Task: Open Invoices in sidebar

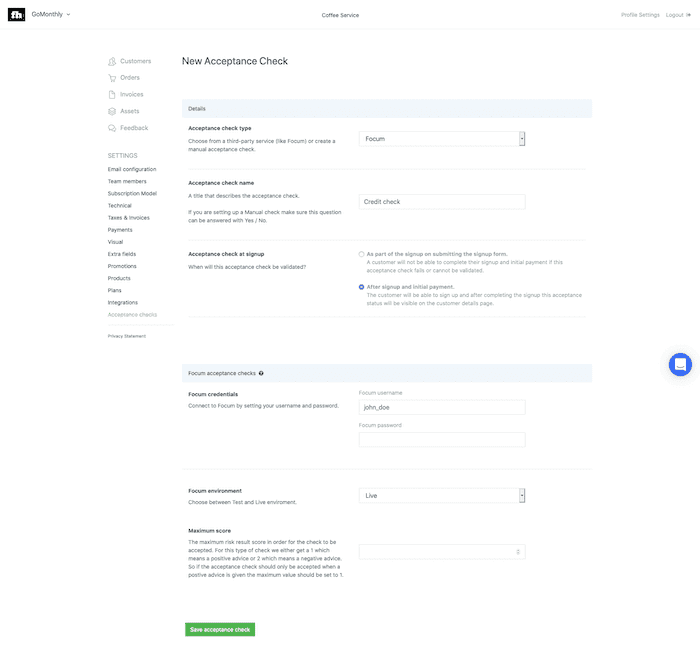Action: pos(132,95)
